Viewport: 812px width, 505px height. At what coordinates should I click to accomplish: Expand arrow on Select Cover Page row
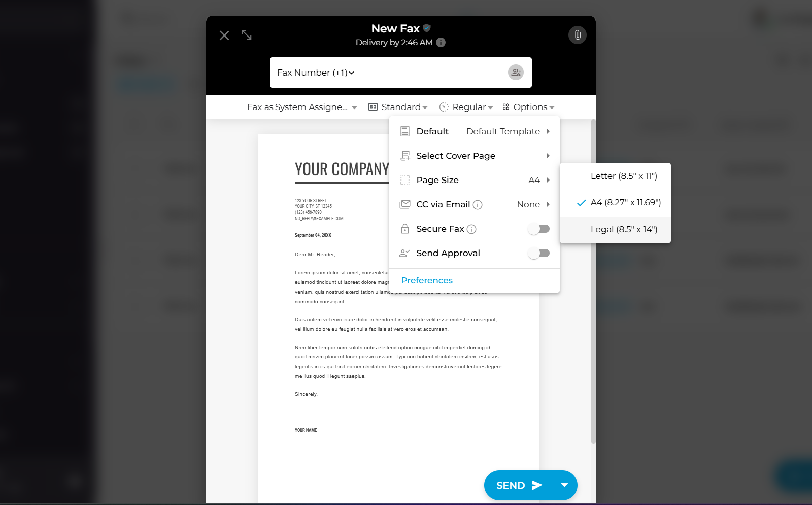[x=548, y=156]
